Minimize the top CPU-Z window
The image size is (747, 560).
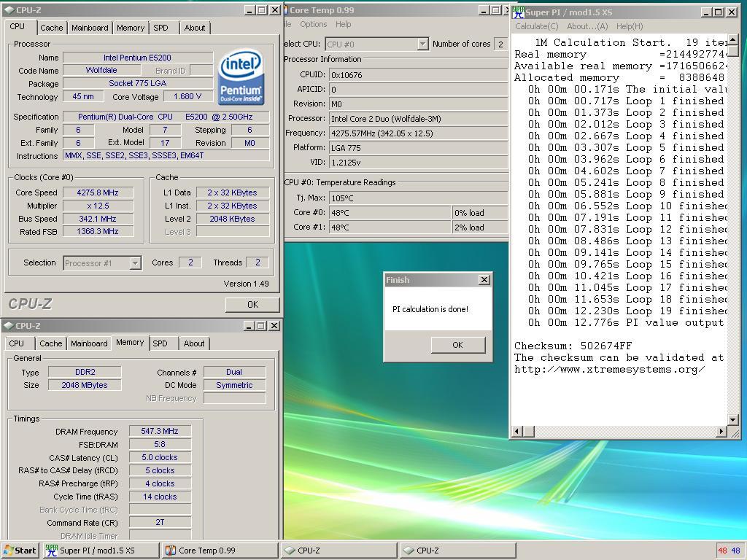point(249,10)
